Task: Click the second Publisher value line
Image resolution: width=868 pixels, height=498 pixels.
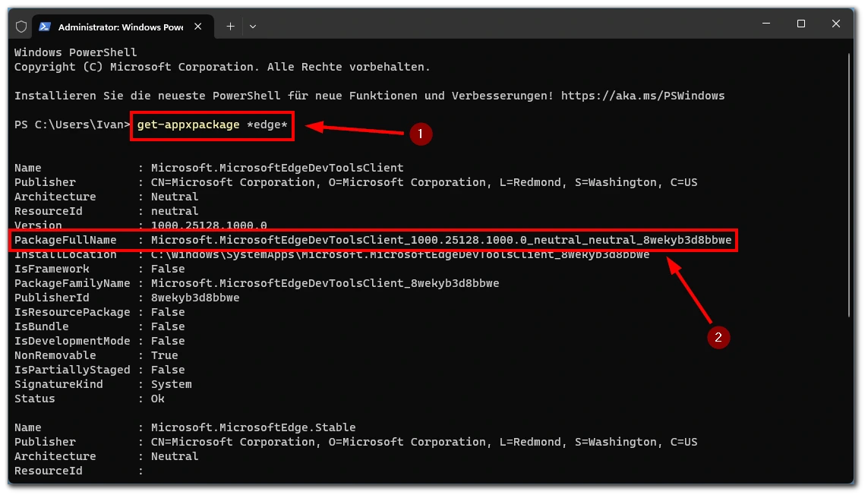Action: [x=424, y=442]
